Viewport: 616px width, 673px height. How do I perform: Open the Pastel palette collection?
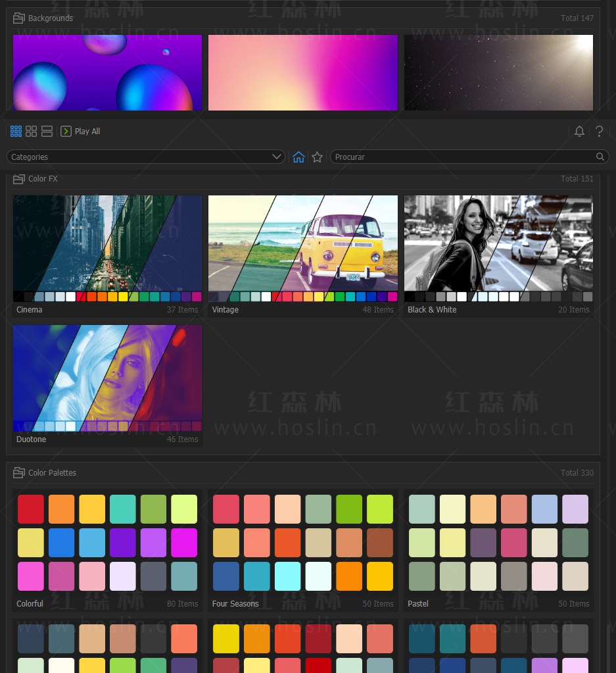tap(498, 550)
